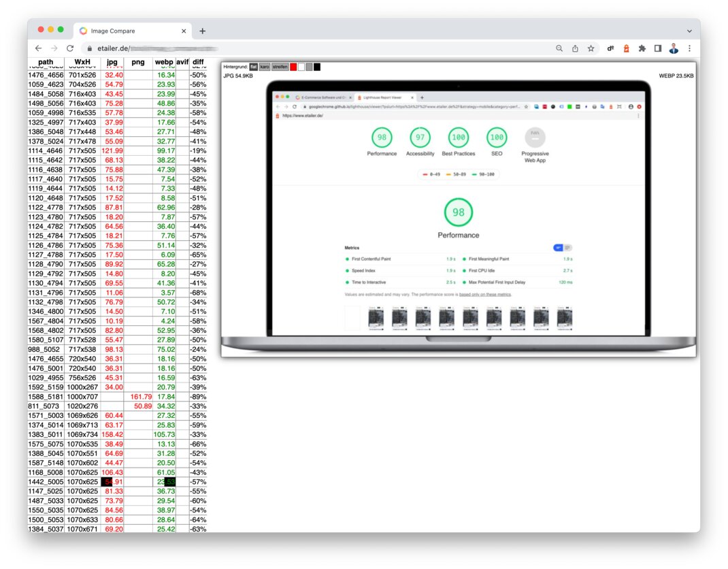This screenshot has width=728, height=569.
Task: Go back with the browser back arrow
Action: pyautogui.click(x=38, y=48)
